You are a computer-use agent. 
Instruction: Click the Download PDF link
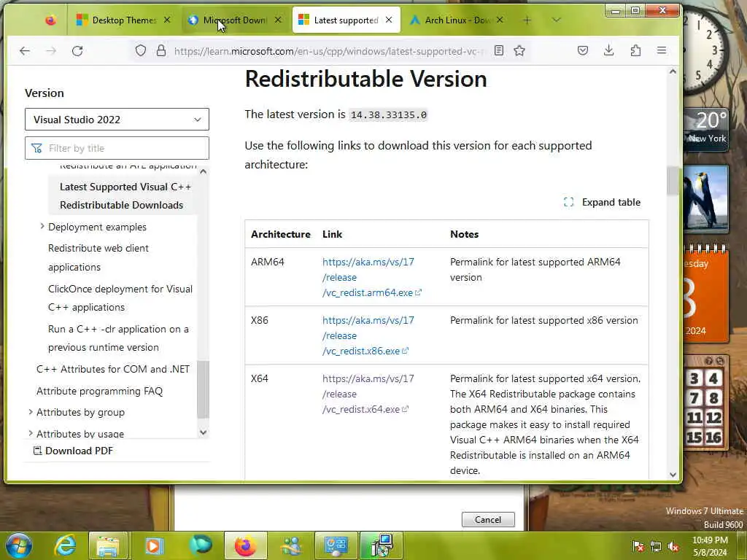point(73,451)
